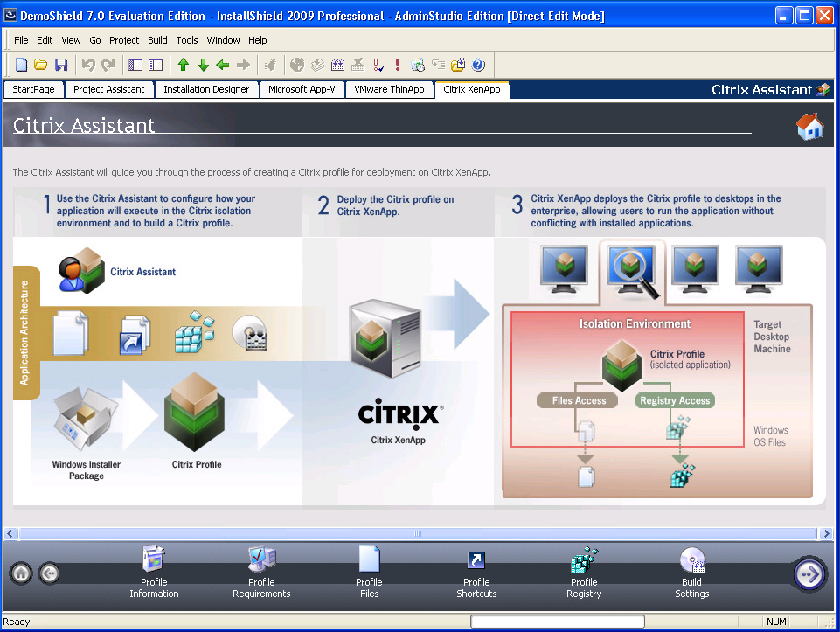Switch to the Installation Designer tab
840x632 pixels.
pos(206,89)
